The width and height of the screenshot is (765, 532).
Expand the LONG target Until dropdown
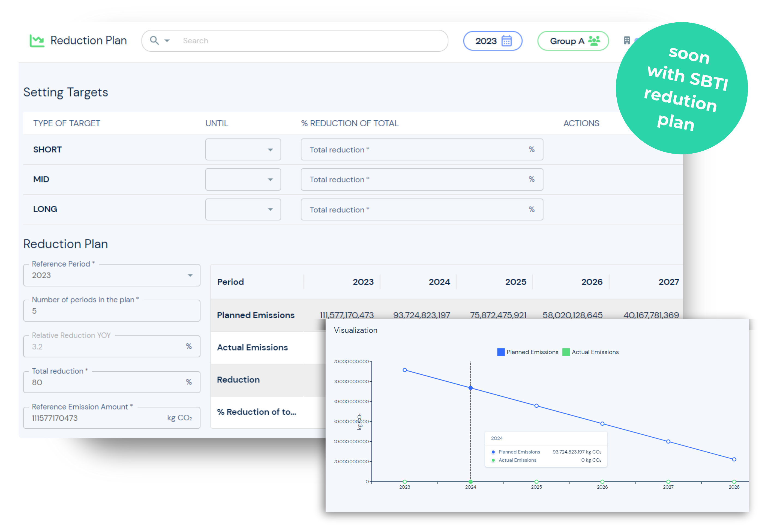coord(243,209)
